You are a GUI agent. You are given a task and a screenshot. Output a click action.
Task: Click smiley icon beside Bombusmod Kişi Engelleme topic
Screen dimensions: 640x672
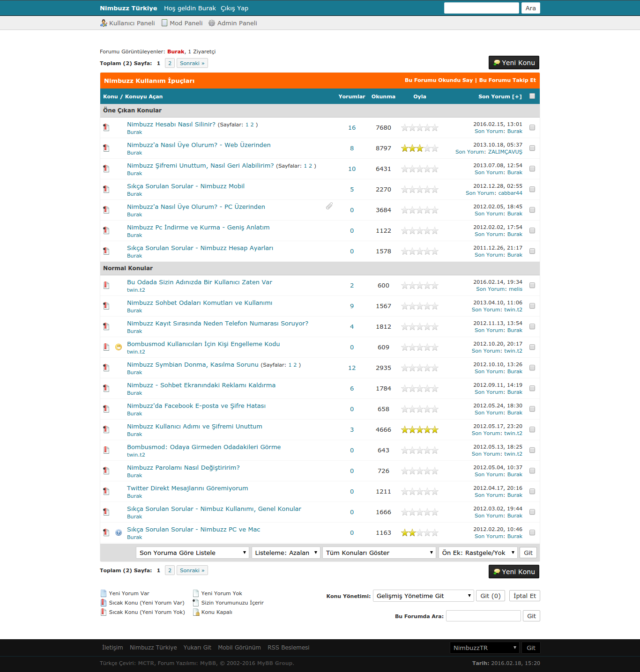coord(119,347)
